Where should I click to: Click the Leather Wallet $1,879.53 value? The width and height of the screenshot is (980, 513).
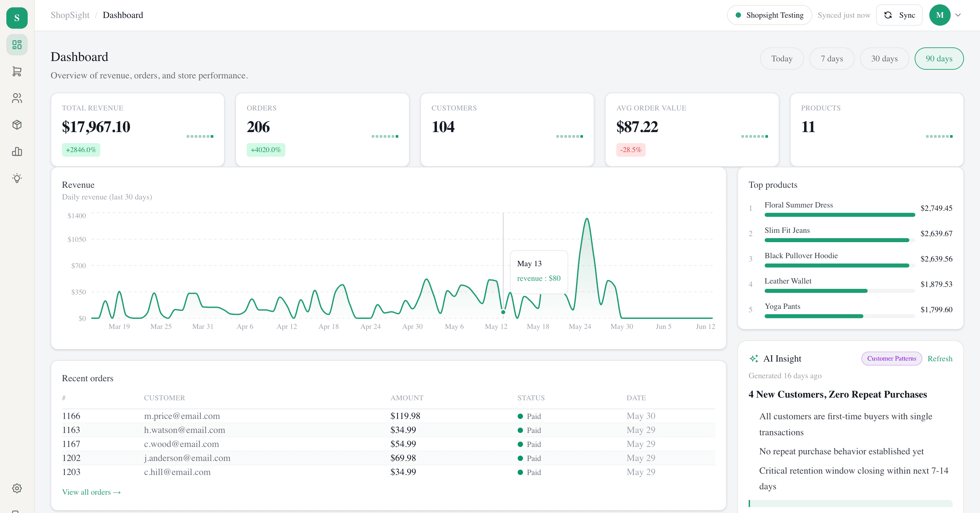[x=936, y=284]
